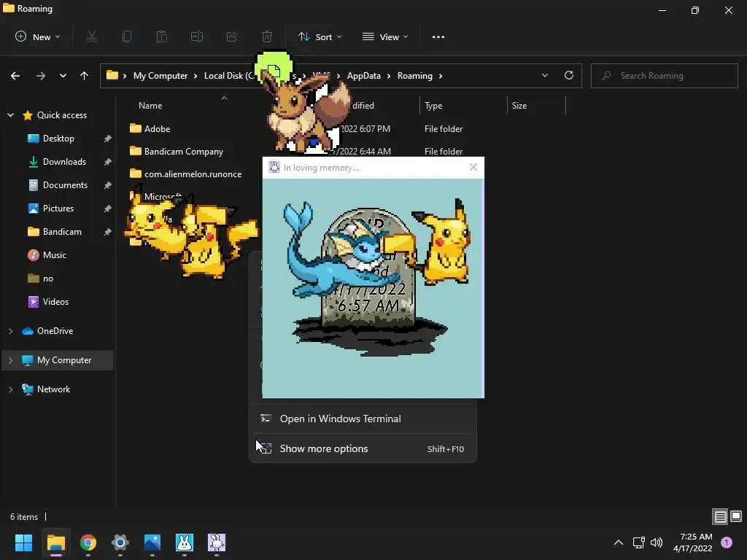The height and width of the screenshot is (560, 747).
Task: Open File Explorer from taskbar
Action: 55,542
